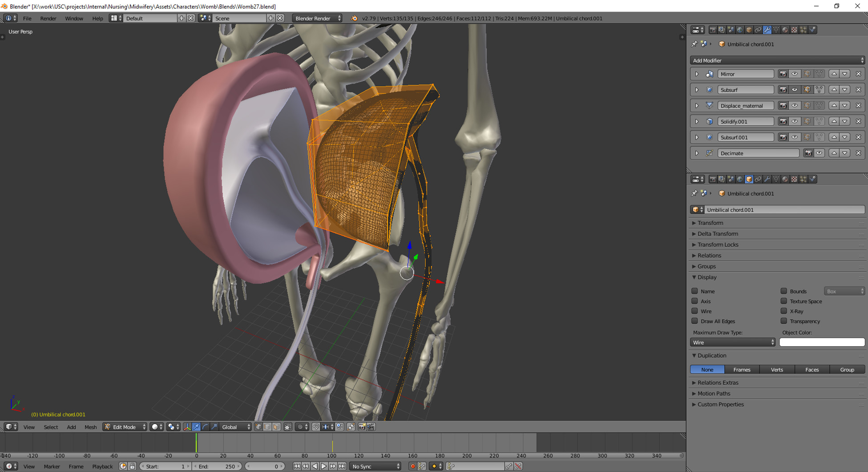Open the Mesh menu in viewport header

tap(90, 427)
